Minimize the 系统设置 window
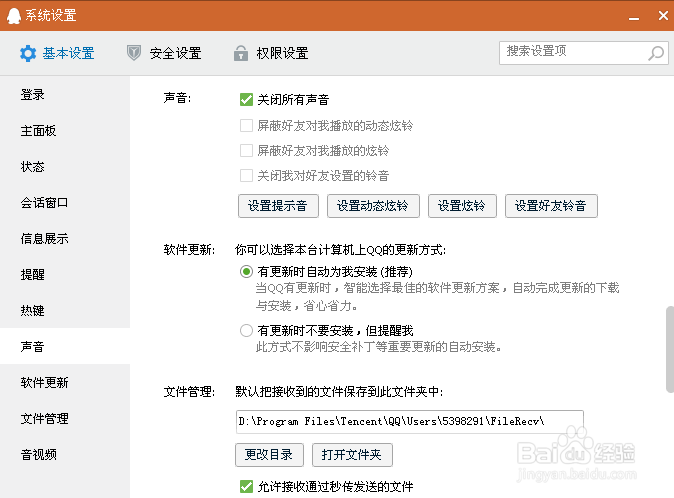Screen dimensions: 674x498 [634, 16]
